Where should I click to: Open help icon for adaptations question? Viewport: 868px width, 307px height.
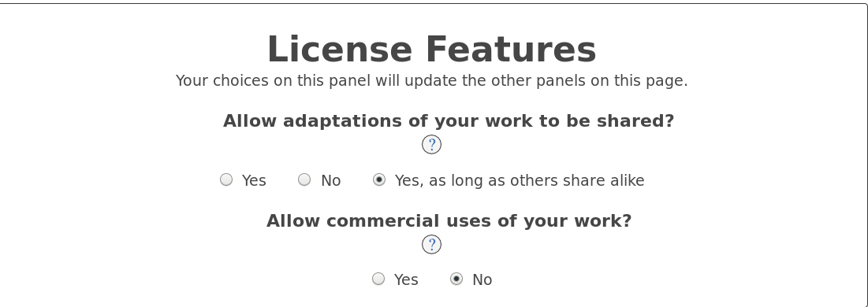point(431,144)
